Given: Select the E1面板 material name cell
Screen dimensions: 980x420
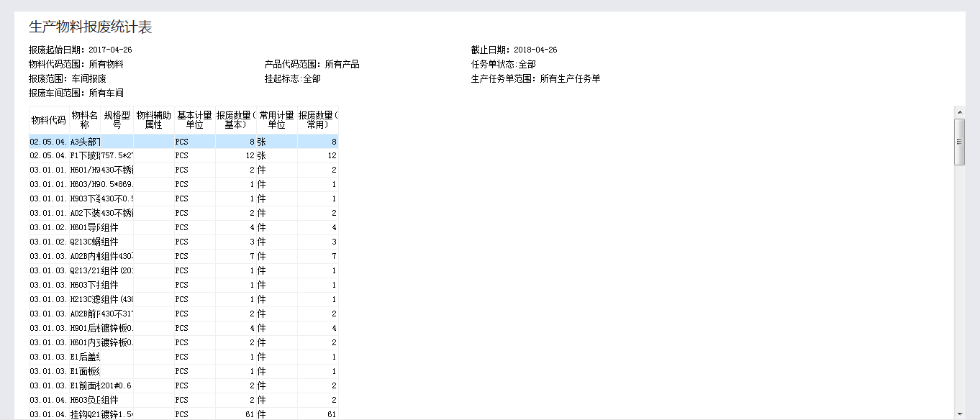Looking at the screenshot, I should (85, 371).
